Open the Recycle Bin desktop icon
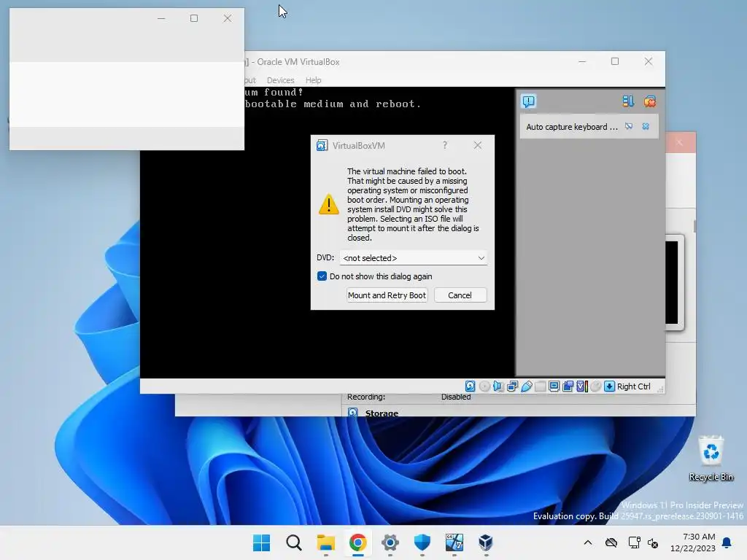 [x=711, y=458]
